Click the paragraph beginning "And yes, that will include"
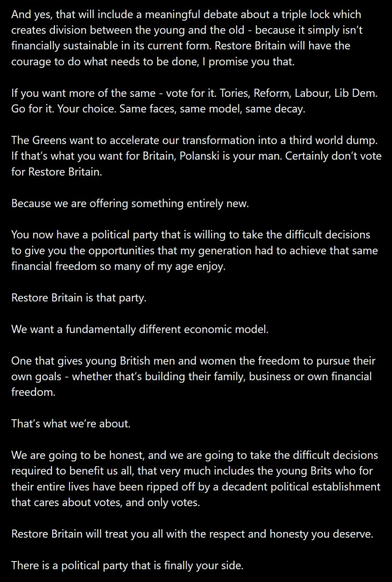The image size is (392, 582). tap(182, 38)
